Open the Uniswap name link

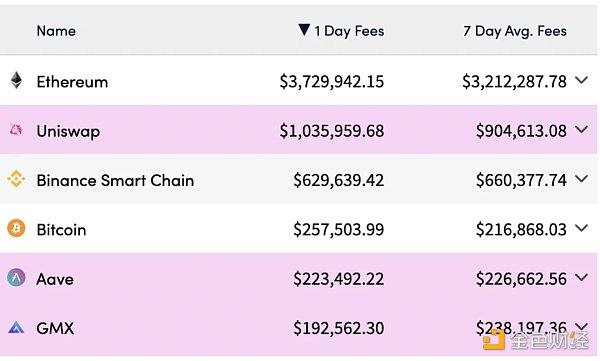coord(68,132)
